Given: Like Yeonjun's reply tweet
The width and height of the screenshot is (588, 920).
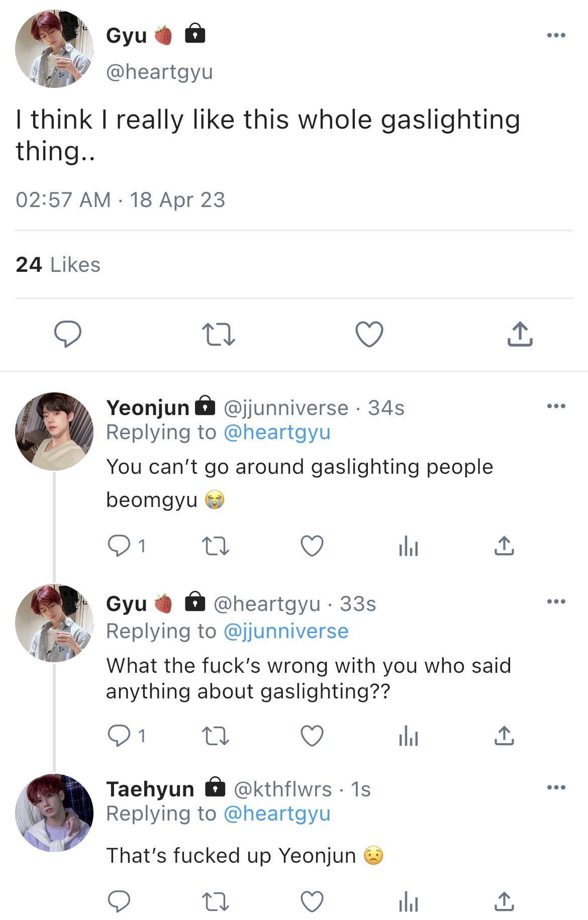Looking at the screenshot, I should (312, 546).
